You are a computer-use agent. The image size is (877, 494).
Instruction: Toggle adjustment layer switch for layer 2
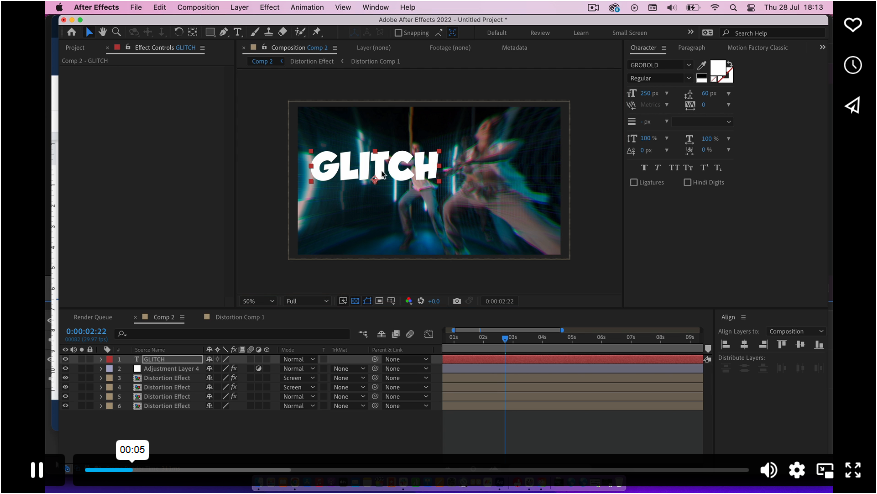coord(258,369)
